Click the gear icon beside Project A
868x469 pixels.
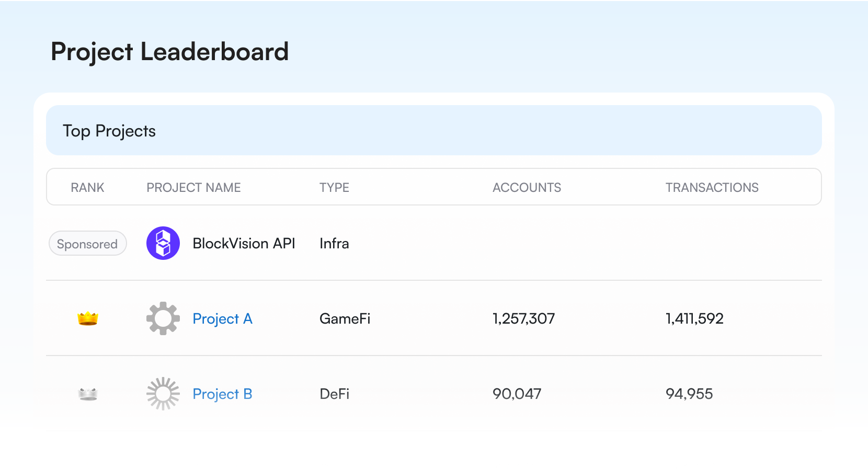coord(163,318)
